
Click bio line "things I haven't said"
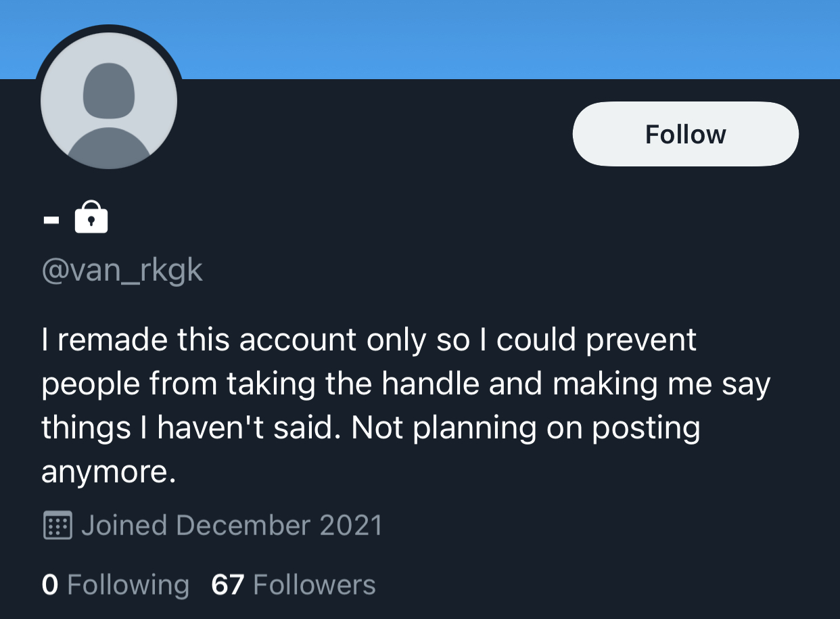click(371, 428)
